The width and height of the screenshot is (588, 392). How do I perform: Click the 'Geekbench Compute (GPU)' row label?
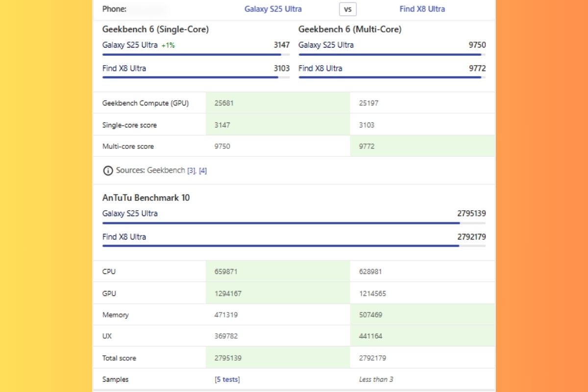[x=146, y=103]
